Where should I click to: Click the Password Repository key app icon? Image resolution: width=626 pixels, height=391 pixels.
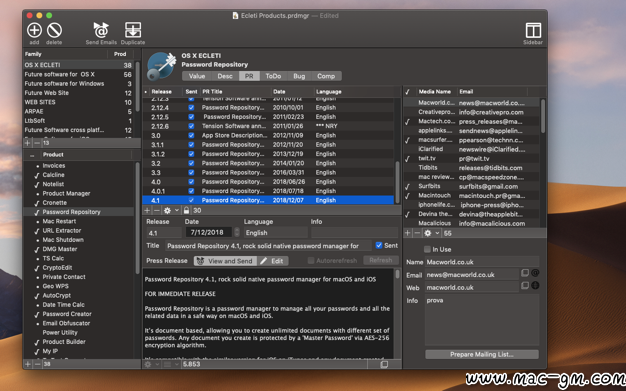click(161, 66)
